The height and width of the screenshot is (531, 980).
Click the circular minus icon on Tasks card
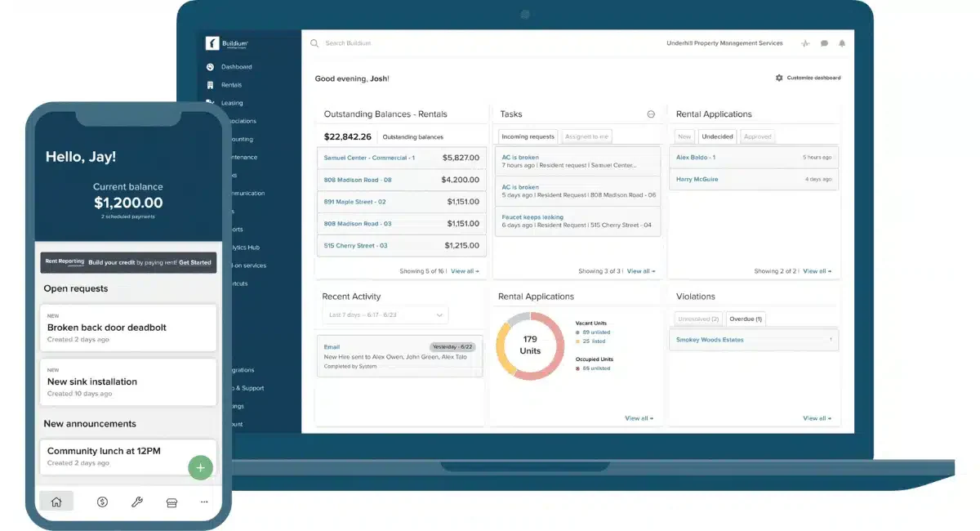651,114
